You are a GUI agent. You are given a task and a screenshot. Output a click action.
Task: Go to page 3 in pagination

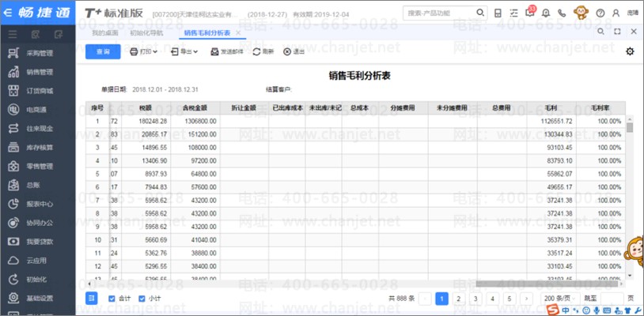click(x=475, y=299)
